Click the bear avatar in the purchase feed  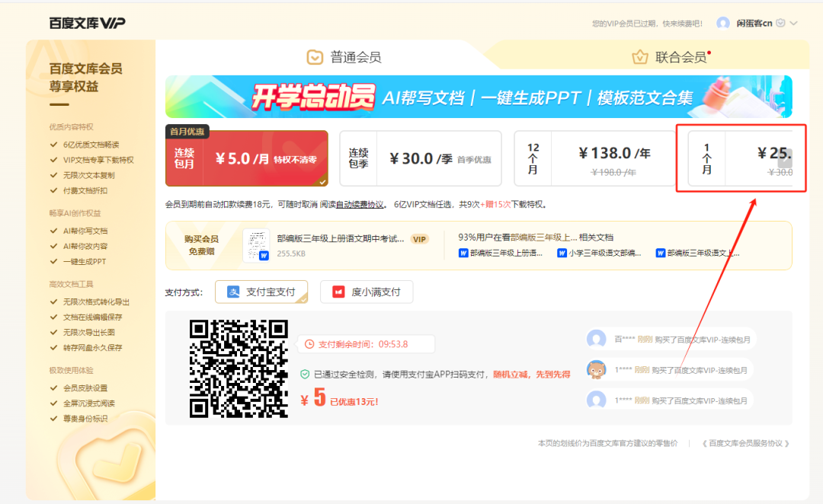click(596, 370)
